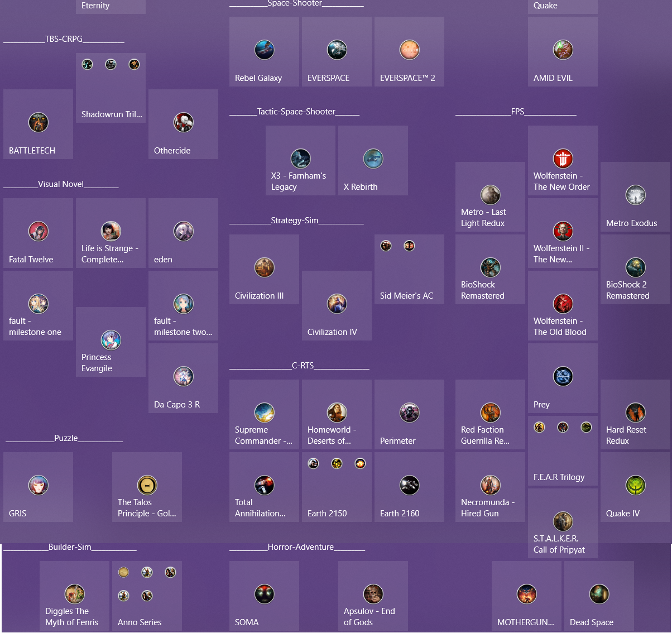Screen dimensions: 672x633
Task: Launch Hard Reset Redux tile
Action: pyautogui.click(x=635, y=414)
